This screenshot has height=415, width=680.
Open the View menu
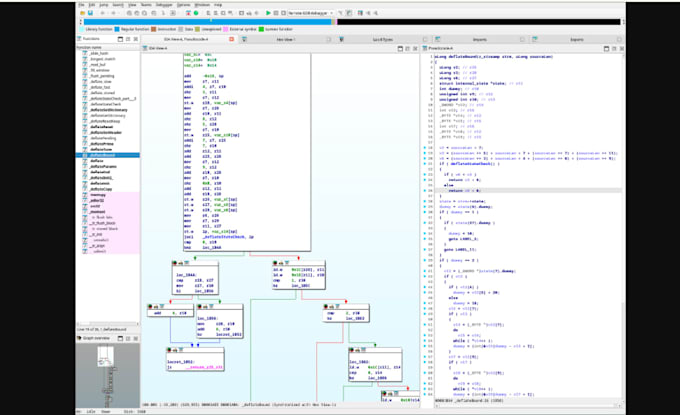(x=132, y=5)
